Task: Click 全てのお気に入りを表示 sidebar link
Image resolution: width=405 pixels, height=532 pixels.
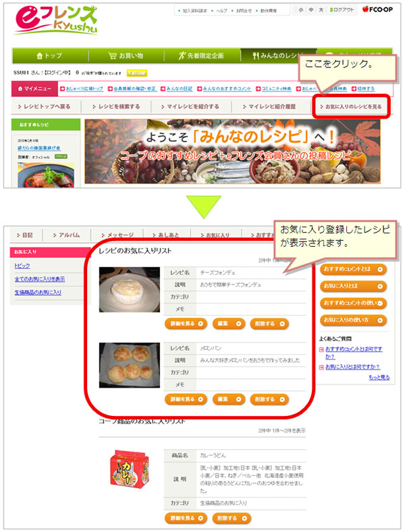Action: click(x=40, y=279)
